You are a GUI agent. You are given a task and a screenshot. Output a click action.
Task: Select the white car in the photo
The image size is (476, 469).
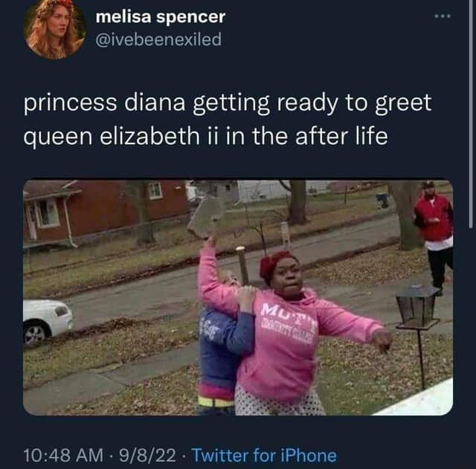pos(47,322)
